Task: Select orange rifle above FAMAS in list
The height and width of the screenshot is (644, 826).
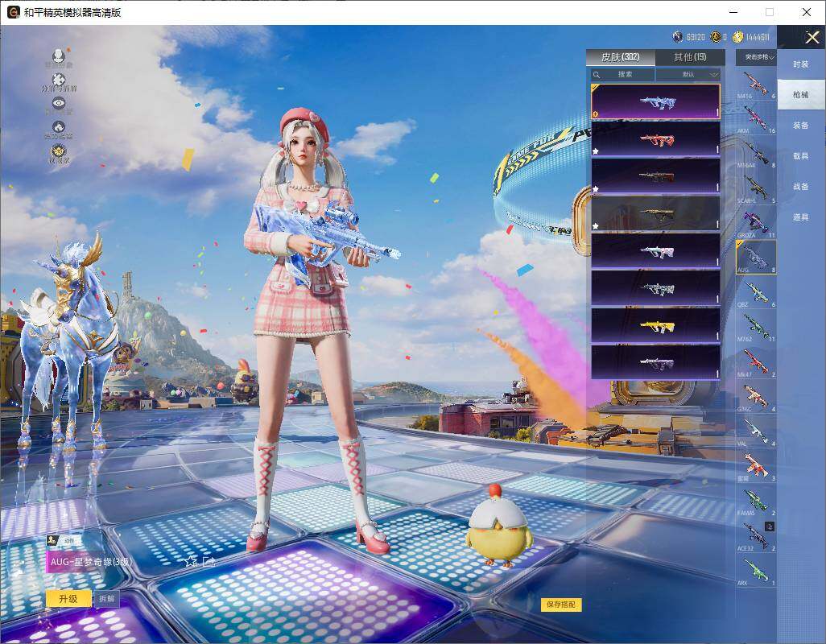Action: (x=756, y=466)
